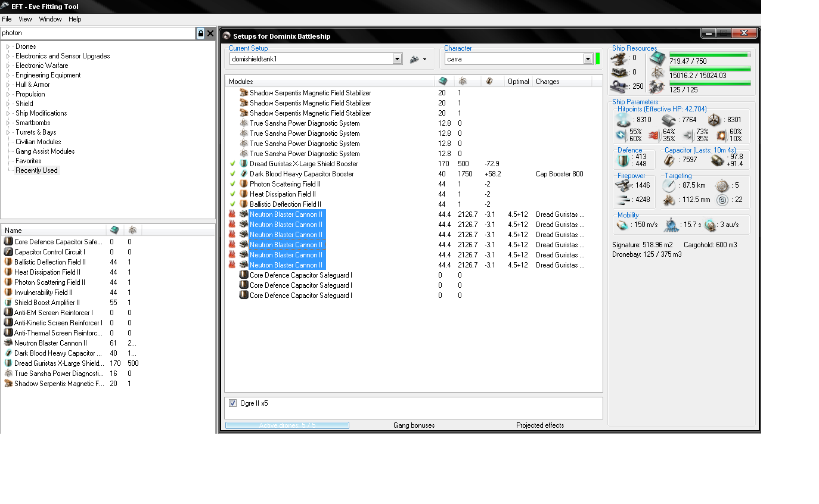The height and width of the screenshot is (504, 819).
Task: Switch to the Gang bonuses tab
Action: (414, 425)
